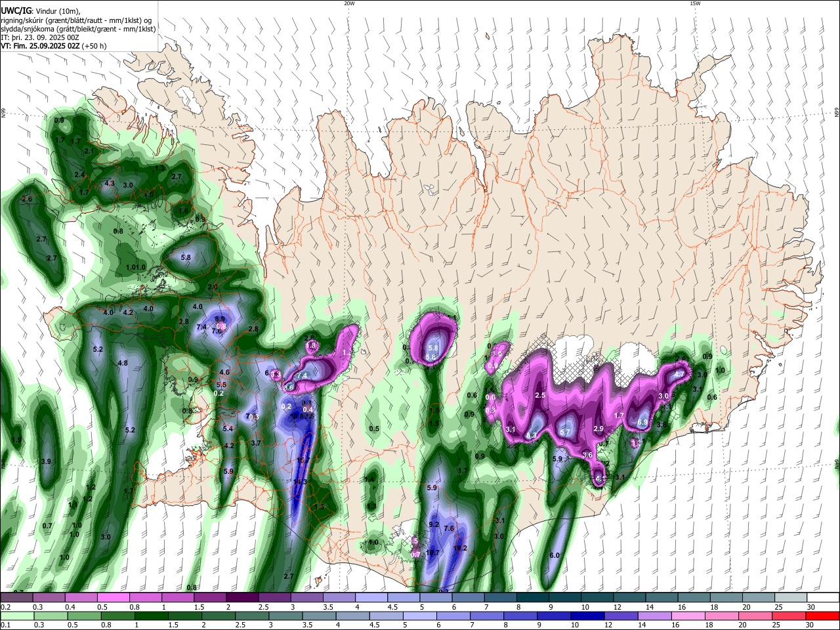The image size is (840, 630).
Task: Click the 'UWC/IG: Vindur (10m),' title line
Action: click(40, 11)
